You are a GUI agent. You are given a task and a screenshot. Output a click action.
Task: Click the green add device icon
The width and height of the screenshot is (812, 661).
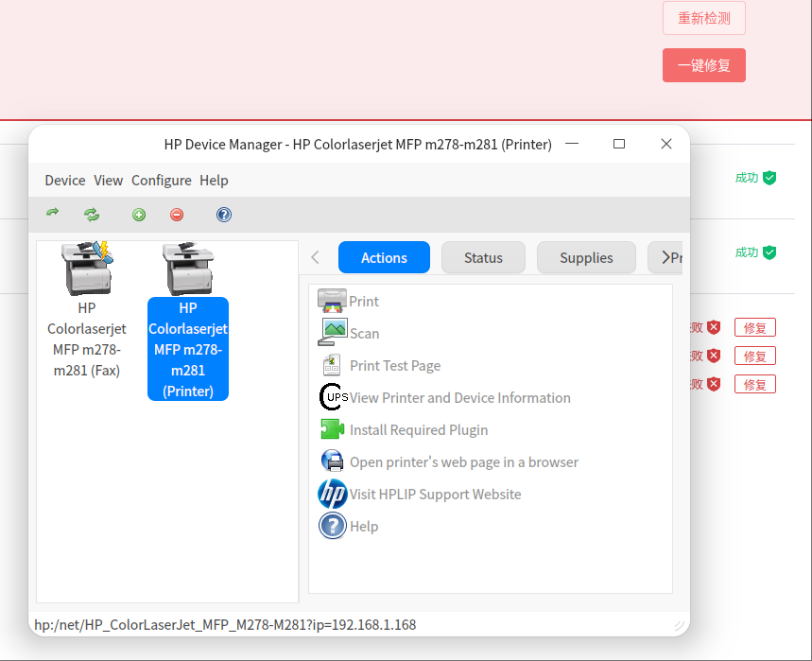tap(139, 215)
